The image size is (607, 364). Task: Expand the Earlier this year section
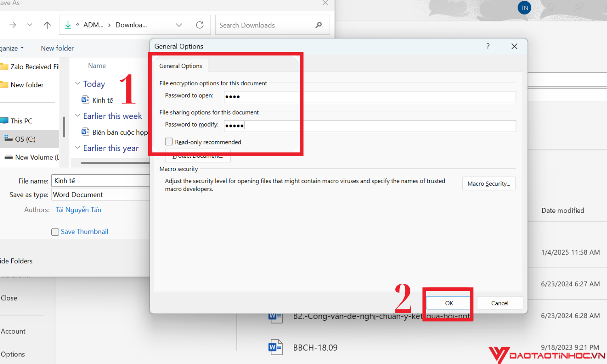pos(78,148)
